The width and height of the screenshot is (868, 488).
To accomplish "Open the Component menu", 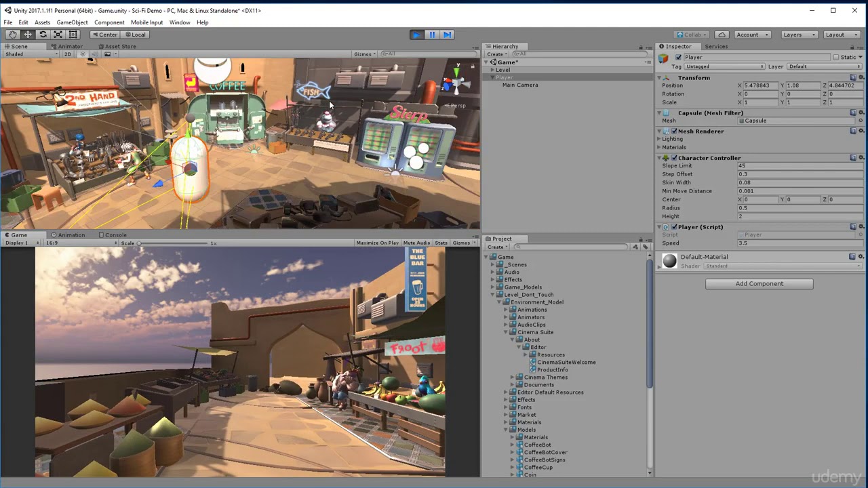I will (109, 22).
